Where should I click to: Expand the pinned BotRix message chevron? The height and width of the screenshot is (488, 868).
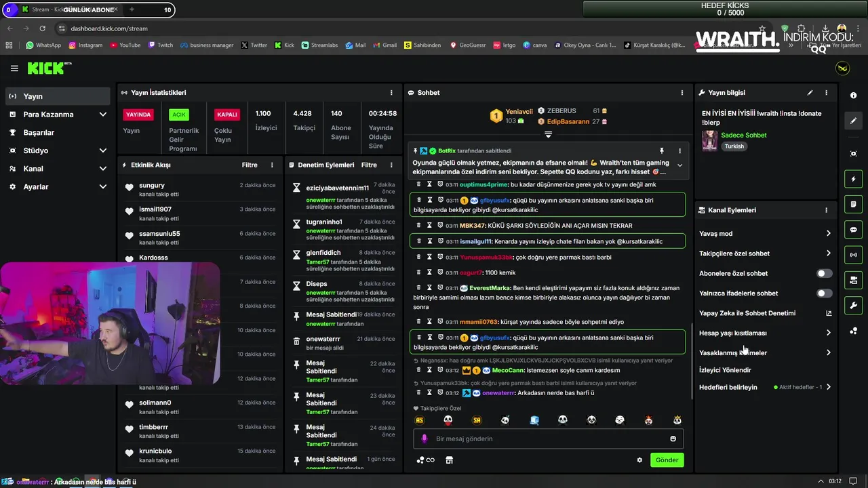click(x=679, y=165)
